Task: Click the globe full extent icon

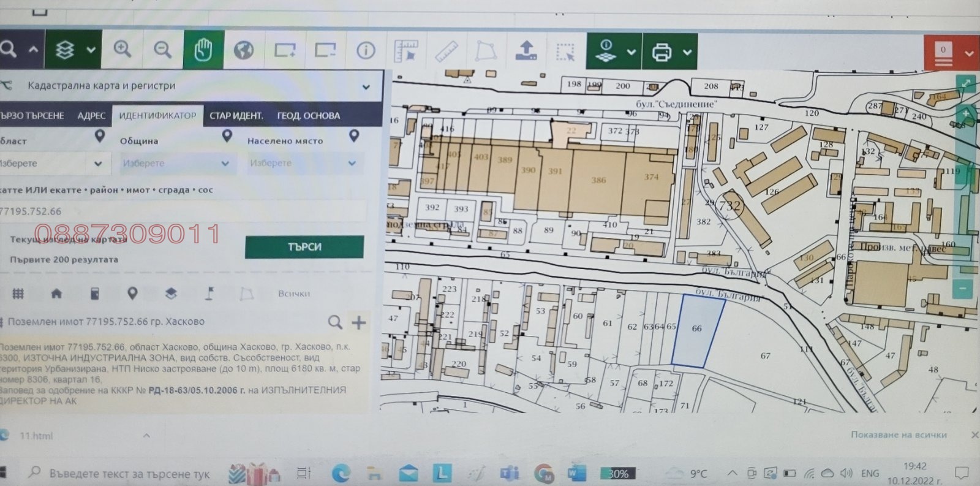Action: pos(244,50)
